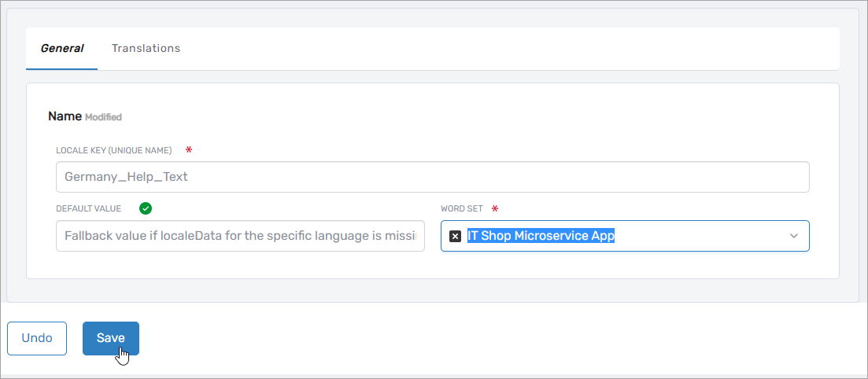The height and width of the screenshot is (379, 868).
Task: Switch to the Translations tab
Action: click(x=146, y=48)
